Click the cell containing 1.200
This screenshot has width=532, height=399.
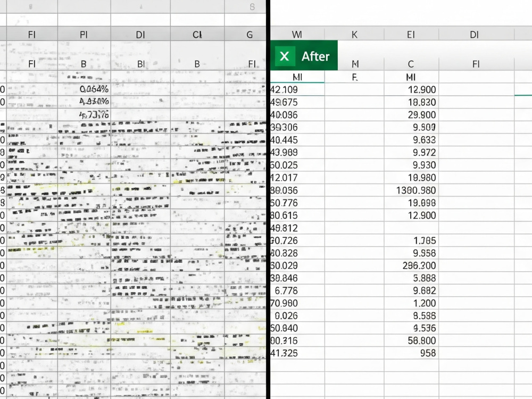point(411,303)
